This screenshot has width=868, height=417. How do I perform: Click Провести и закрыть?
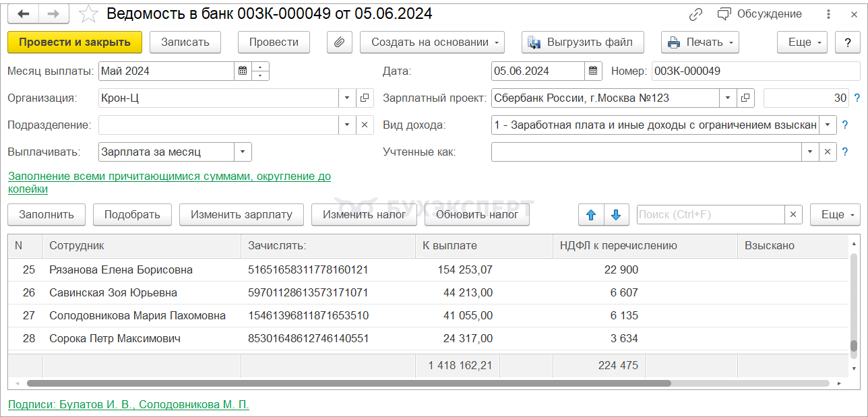[x=75, y=42]
